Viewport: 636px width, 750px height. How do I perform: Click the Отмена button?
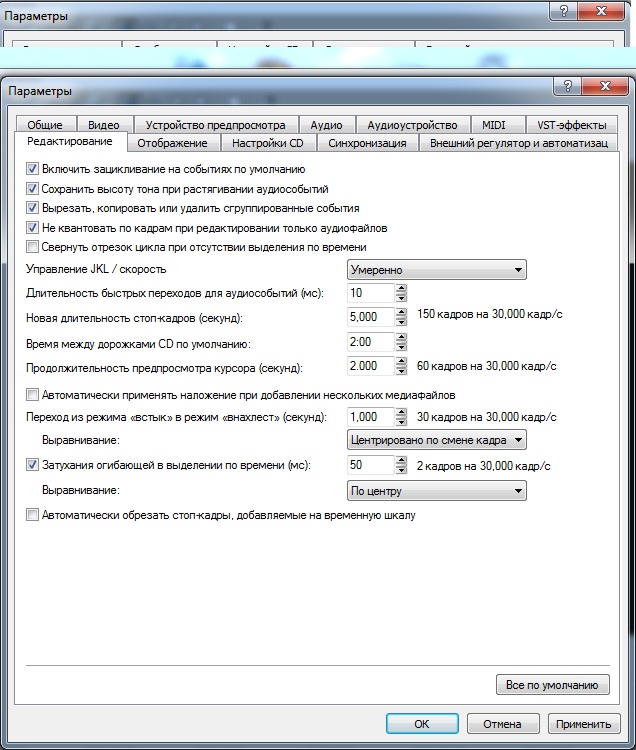[x=503, y=724]
